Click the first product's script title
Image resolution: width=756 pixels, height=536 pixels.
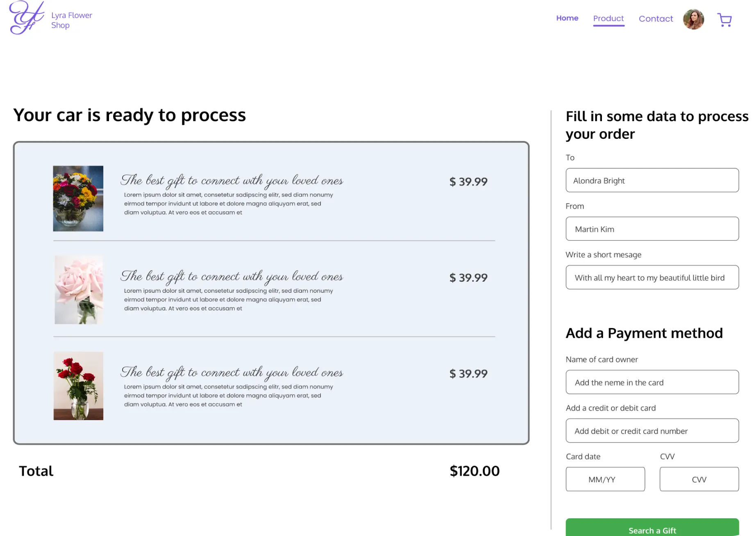click(232, 181)
